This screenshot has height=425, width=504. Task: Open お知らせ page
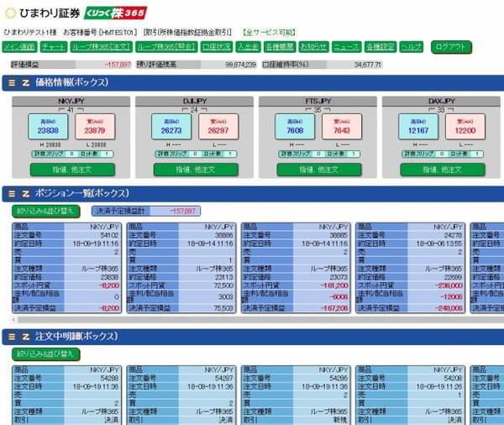(x=313, y=47)
